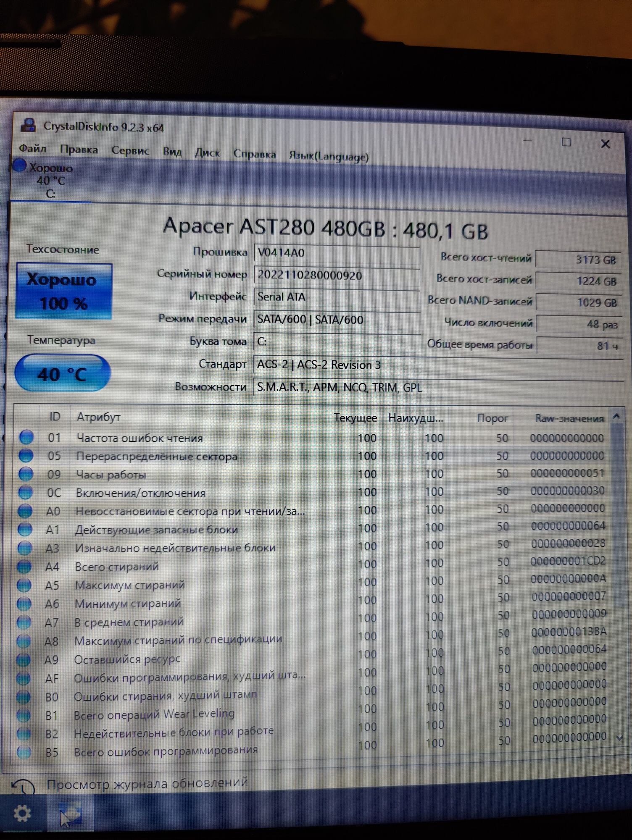
Task: Click the status icon for B2 Недействительные блоки при работе
Action: [24, 733]
